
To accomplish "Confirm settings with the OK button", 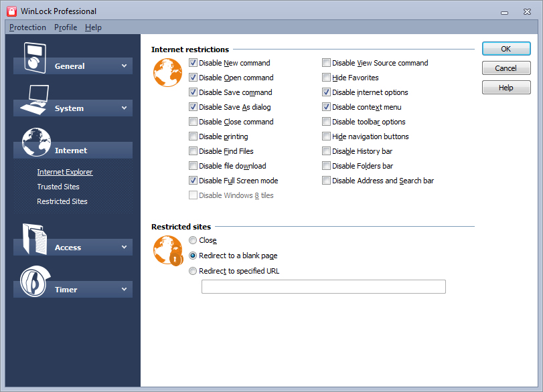I will (506, 49).
